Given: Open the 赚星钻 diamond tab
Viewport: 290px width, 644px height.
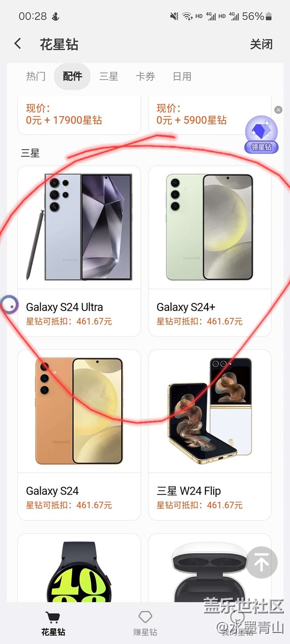Looking at the screenshot, I should point(145,623).
